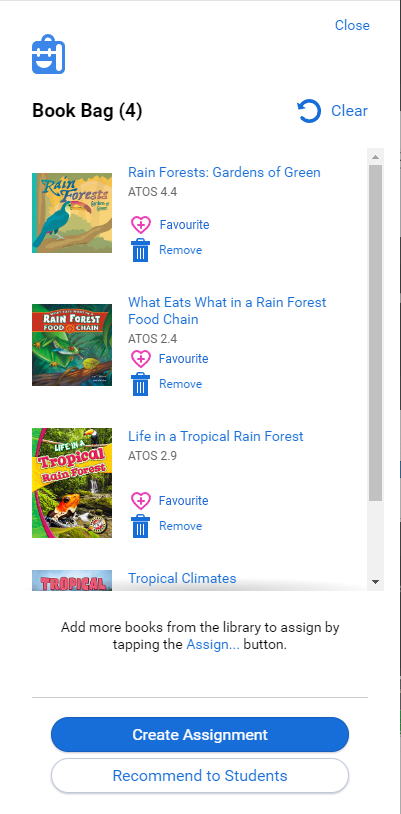Click the circular arrow Clear icon

309,111
